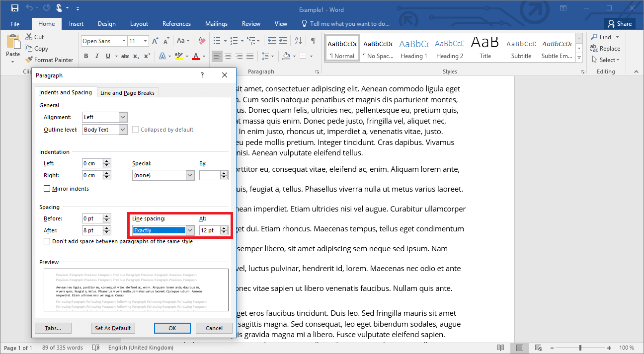Click the sort icon in Paragraph group
This screenshot has width=644, height=354.
pos(297,40)
